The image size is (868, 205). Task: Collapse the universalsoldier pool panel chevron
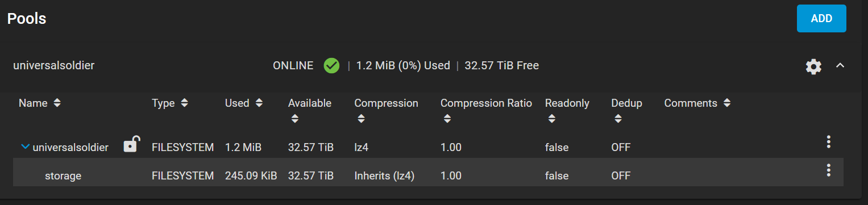click(840, 66)
